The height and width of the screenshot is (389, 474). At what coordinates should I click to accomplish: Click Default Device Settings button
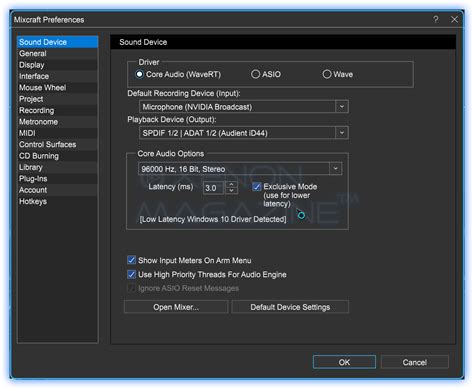click(290, 307)
